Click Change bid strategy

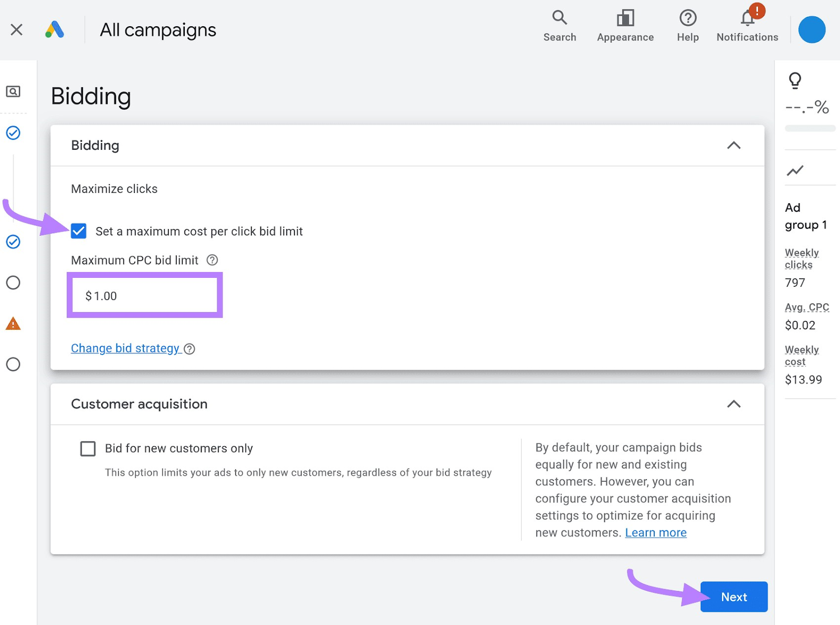(x=125, y=348)
